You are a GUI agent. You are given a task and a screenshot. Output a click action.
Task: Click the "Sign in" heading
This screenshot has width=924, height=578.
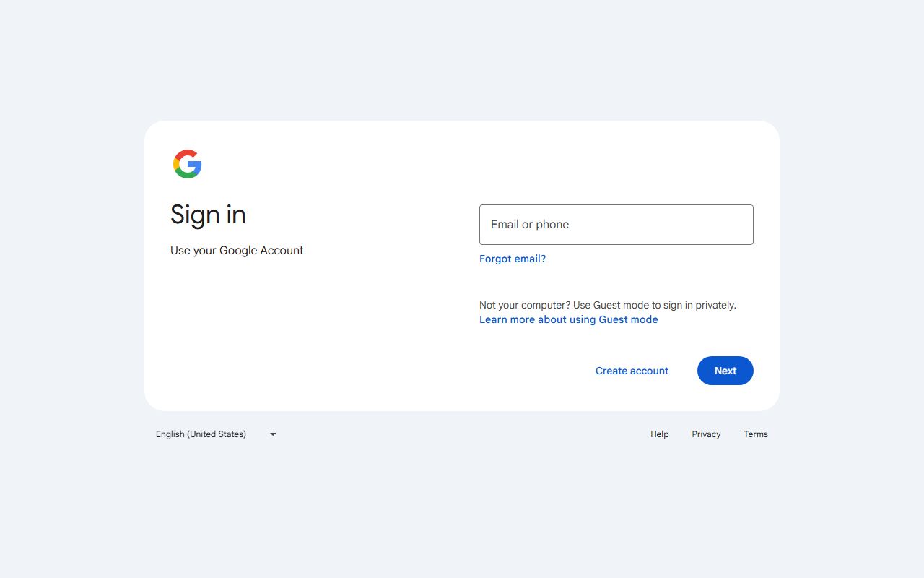point(208,215)
